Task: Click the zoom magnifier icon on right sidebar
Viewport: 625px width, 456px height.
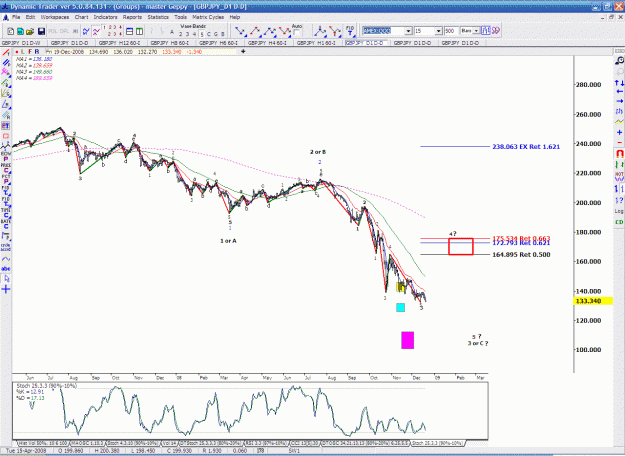Action: click(x=619, y=61)
